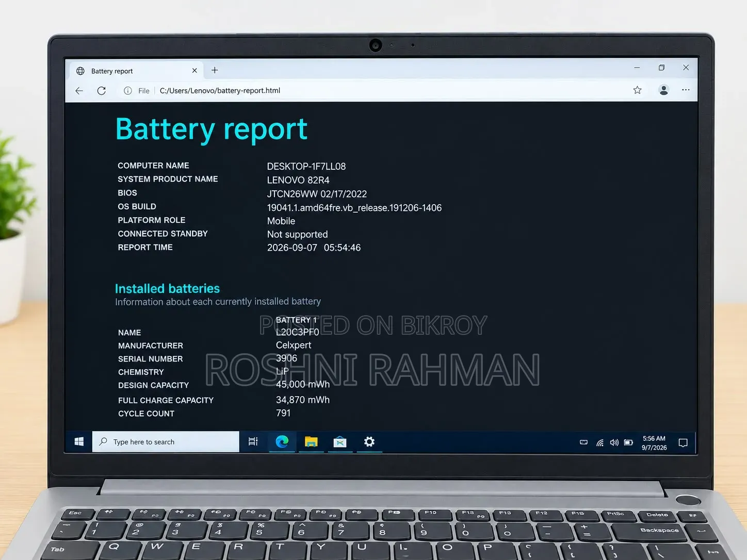Open the browser profile icon
The height and width of the screenshot is (560, 747).
click(664, 90)
